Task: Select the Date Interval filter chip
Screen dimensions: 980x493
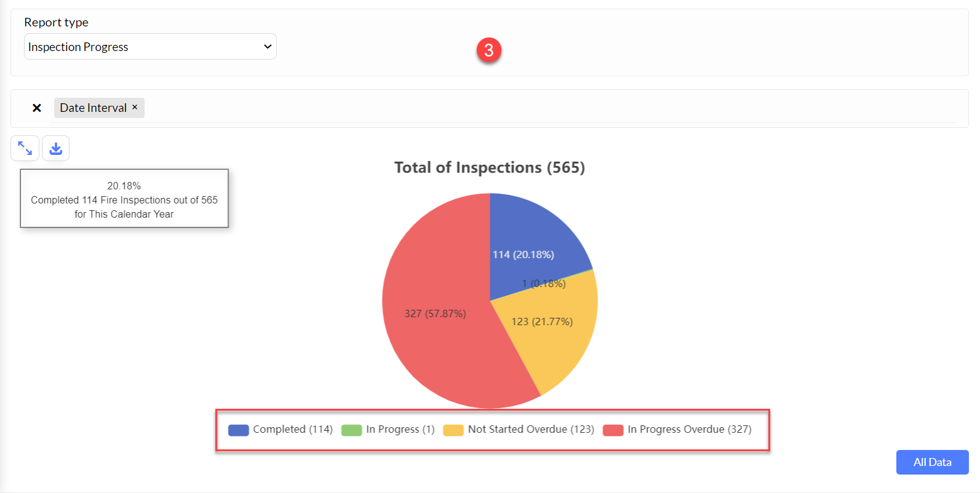Action: tap(94, 108)
